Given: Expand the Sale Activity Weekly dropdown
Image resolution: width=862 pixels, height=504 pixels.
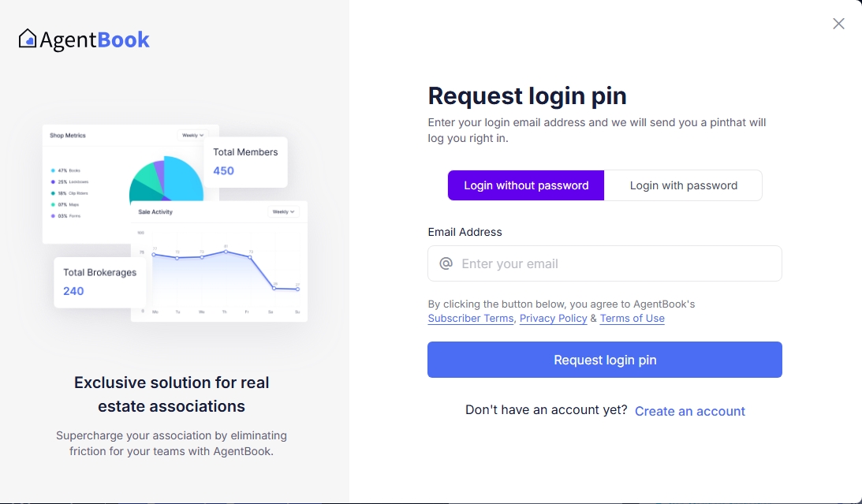Looking at the screenshot, I should click(x=283, y=211).
